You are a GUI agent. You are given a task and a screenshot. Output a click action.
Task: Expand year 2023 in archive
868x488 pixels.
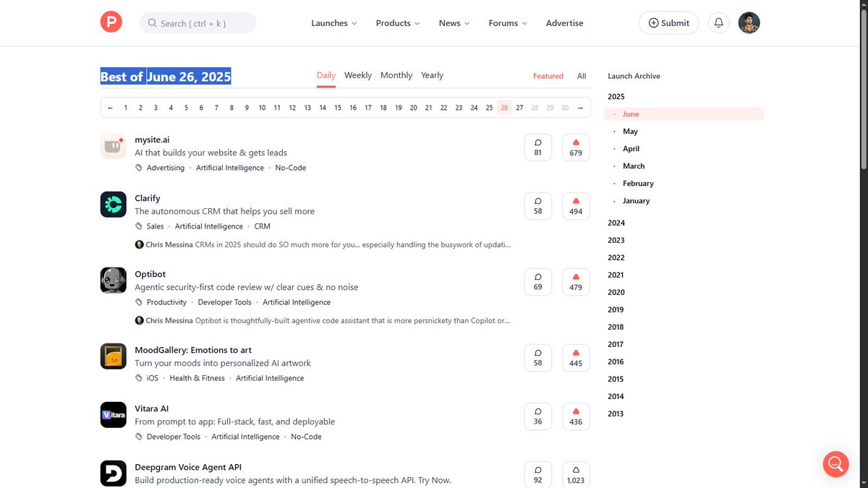(616, 240)
